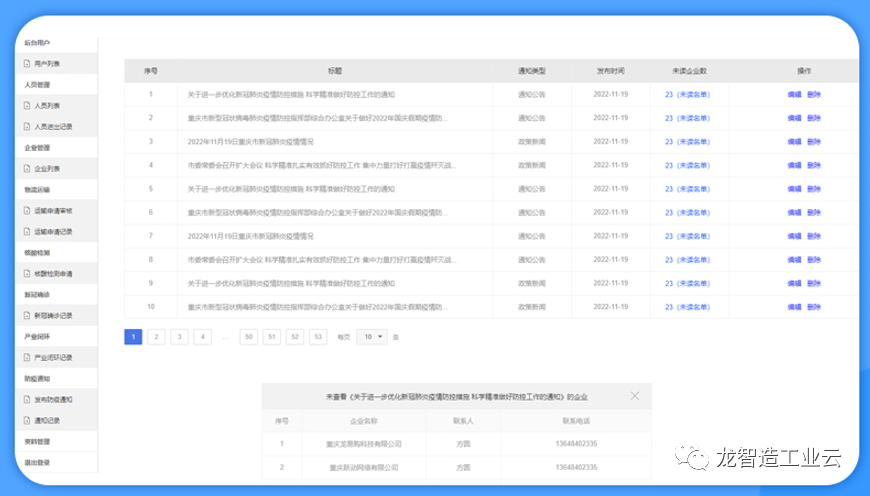
Task: Click the document icon beside 用户列表
Action: coord(27,64)
